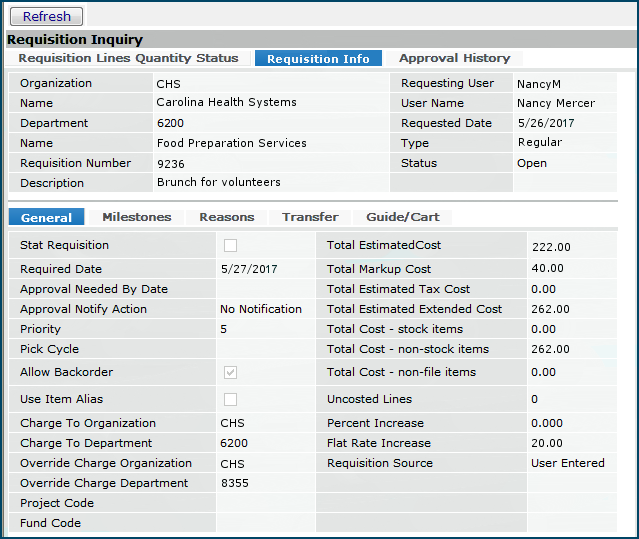639x539 pixels.
Task: Open the Transfer sub-tab
Action: (x=310, y=217)
